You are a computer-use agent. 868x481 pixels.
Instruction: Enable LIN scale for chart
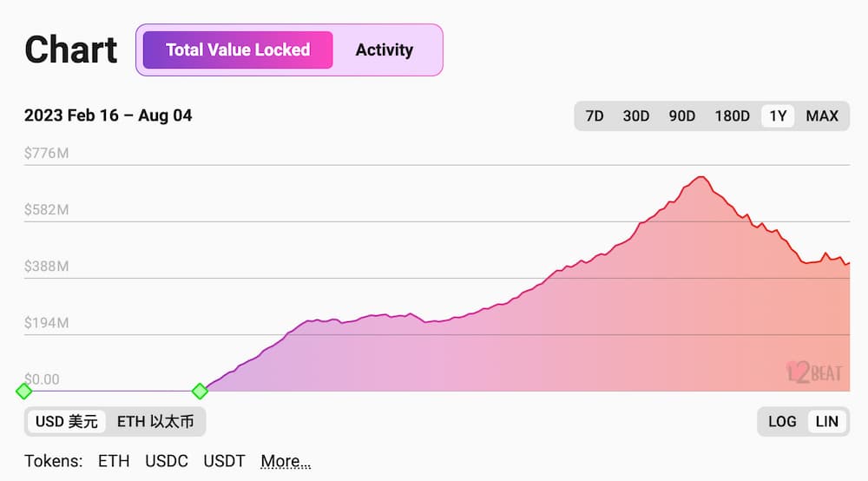click(x=827, y=421)
